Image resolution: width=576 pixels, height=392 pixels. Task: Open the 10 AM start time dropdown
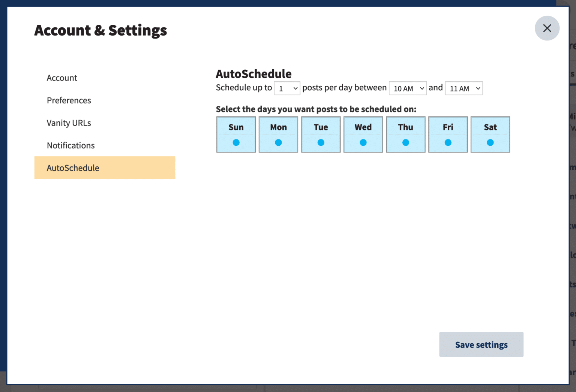(x=408, y=88)
